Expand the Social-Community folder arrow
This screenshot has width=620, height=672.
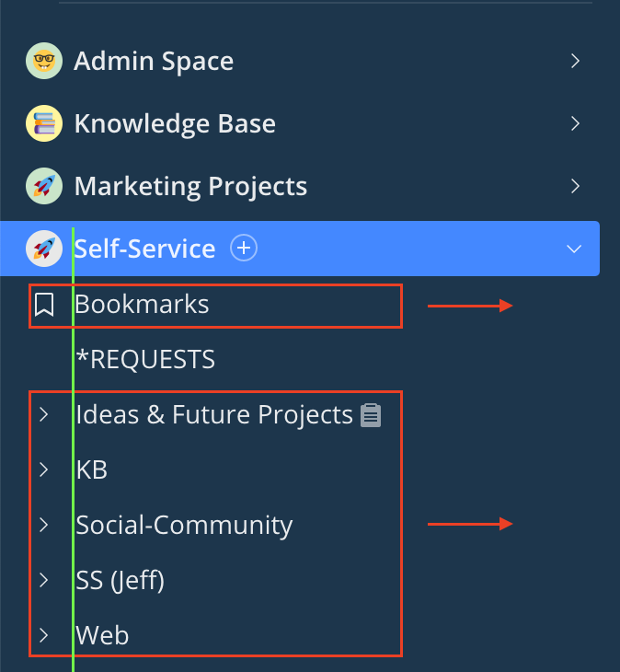(44, 525)
